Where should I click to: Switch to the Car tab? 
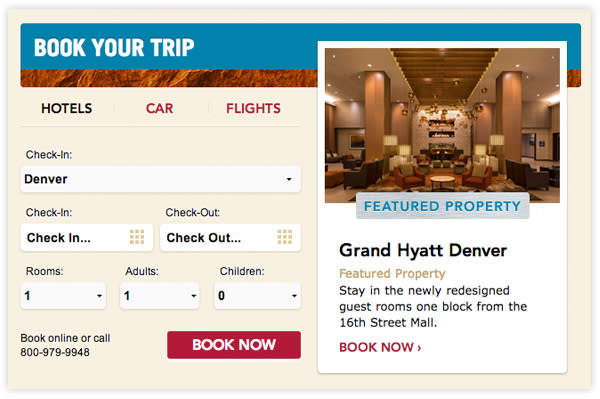(160, 109)
